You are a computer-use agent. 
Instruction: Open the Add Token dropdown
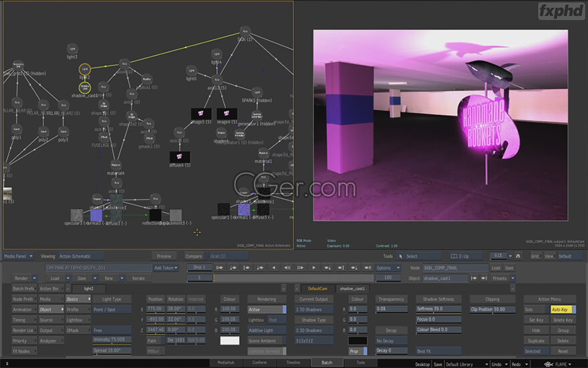point(166,268)
